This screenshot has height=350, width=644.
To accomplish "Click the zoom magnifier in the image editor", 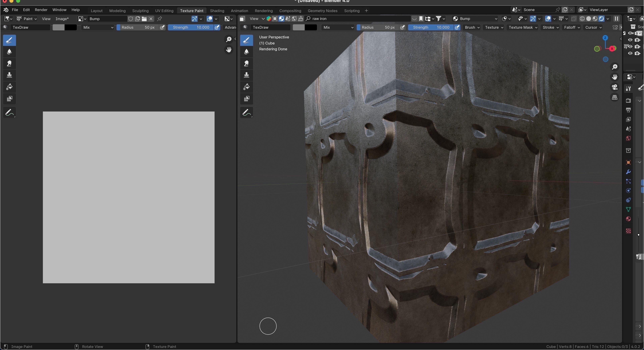I will click(229, 39).
